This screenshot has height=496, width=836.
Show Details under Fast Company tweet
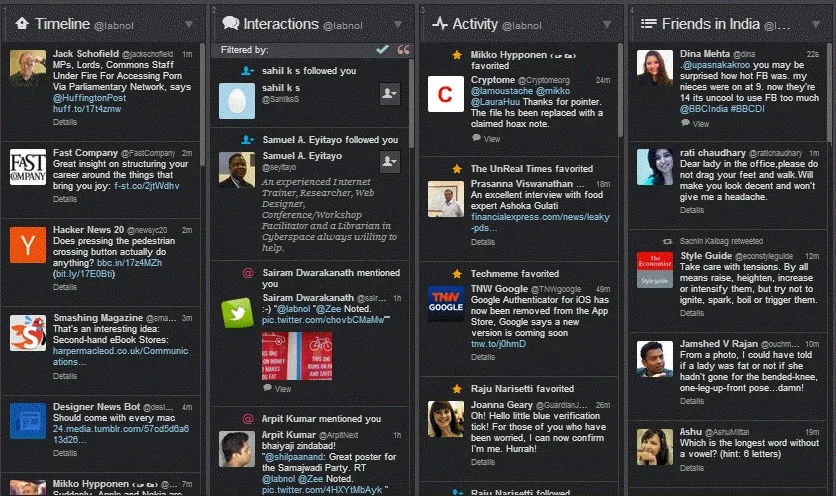pyautogui.click(x=65, y=199)
